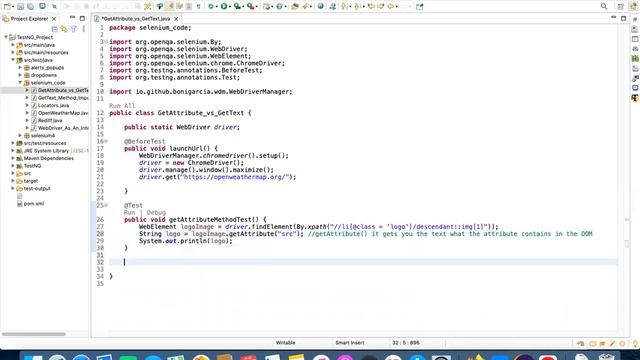Click the openweathermap URL string in code

click(x=235, y=177)
